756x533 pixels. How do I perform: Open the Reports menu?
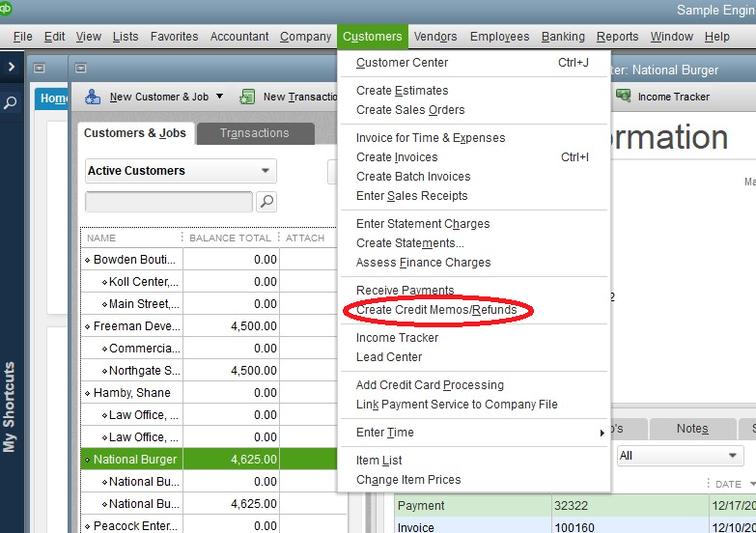click(617, 37)
